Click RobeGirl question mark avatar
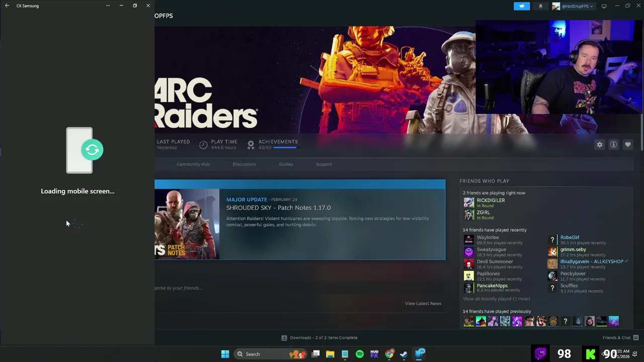This screenshot has height=362, width=644. point(552,240)
